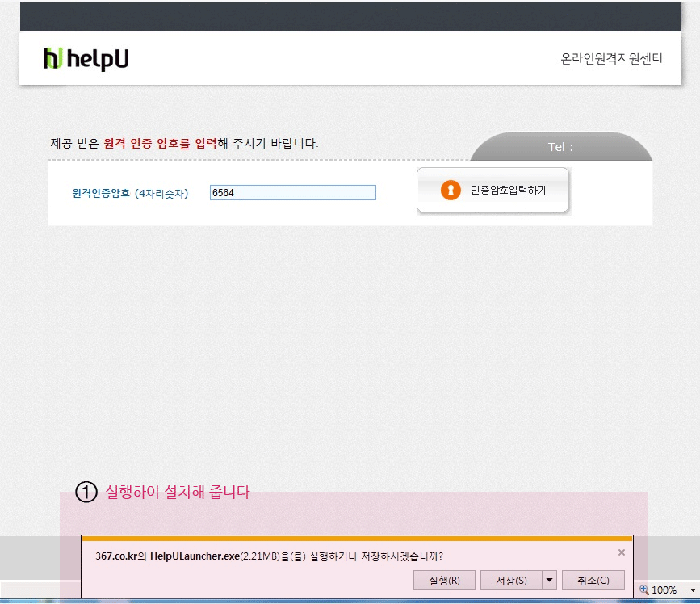Click the 온라인원격지원센터 header text
This screenshot has height=604, width=700.
[611, 59]
